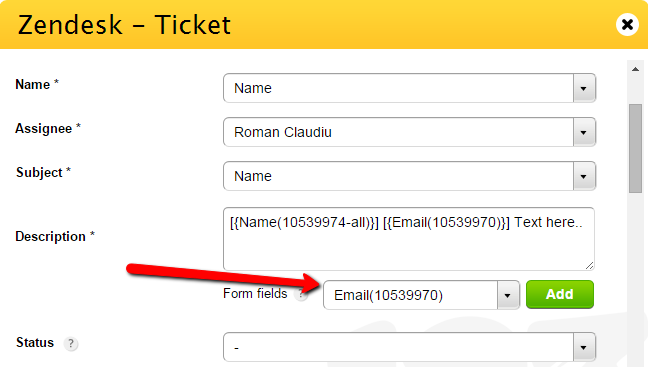Click the green Add button
The width and height of the screenshot is (648, 367).
click(560, 294)
